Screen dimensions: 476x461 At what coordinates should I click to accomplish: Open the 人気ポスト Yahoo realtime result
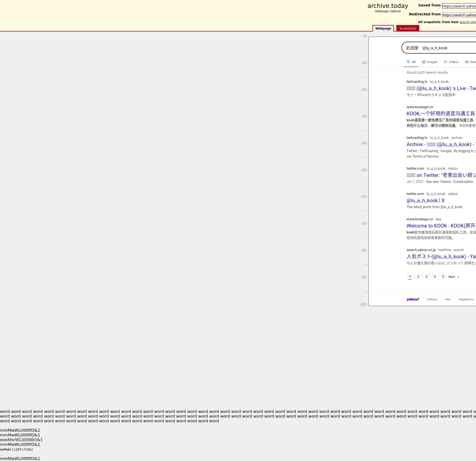(x=441, y=257)
